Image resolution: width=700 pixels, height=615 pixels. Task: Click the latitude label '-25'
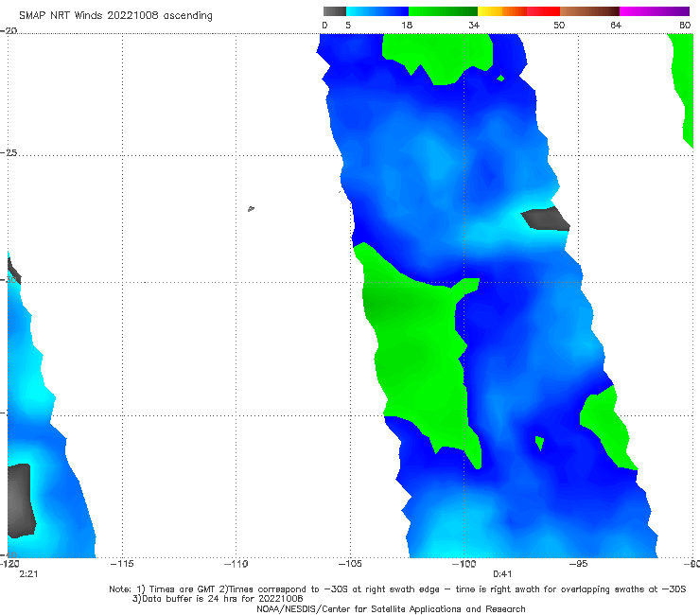point(9,152)
